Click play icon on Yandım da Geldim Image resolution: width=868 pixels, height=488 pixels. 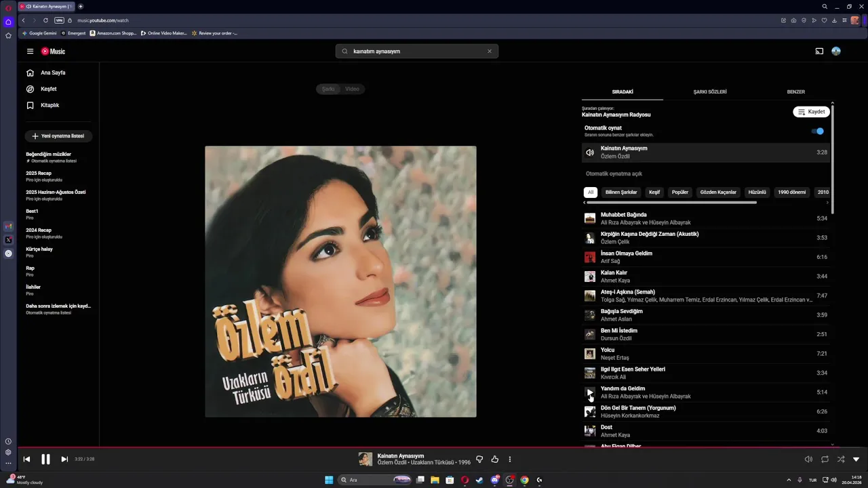click(590, 392)
